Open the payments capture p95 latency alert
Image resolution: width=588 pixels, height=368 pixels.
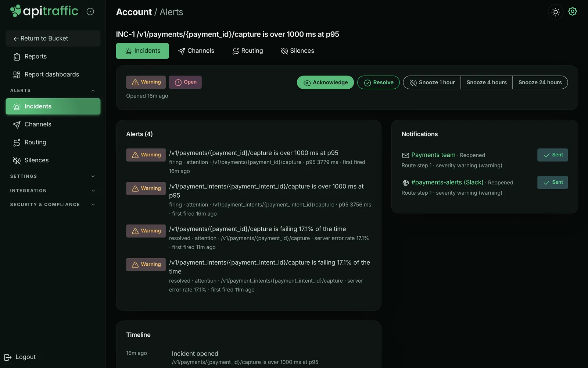[254, 153]
